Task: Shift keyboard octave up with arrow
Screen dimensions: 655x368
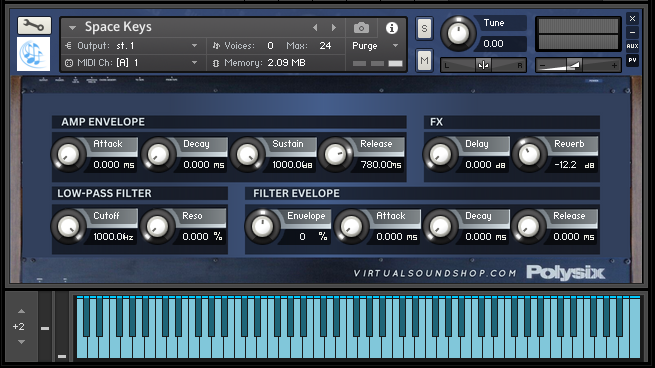Action: point(21,311)
